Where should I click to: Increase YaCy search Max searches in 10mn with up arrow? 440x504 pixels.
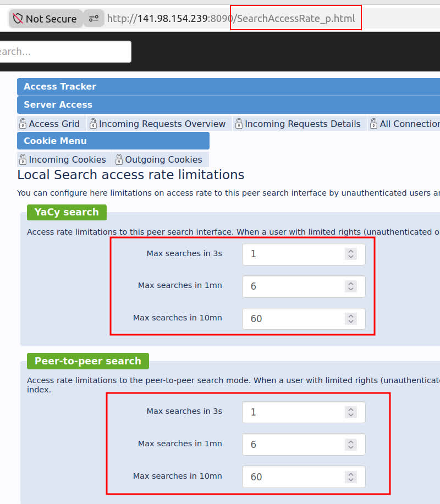351,315
